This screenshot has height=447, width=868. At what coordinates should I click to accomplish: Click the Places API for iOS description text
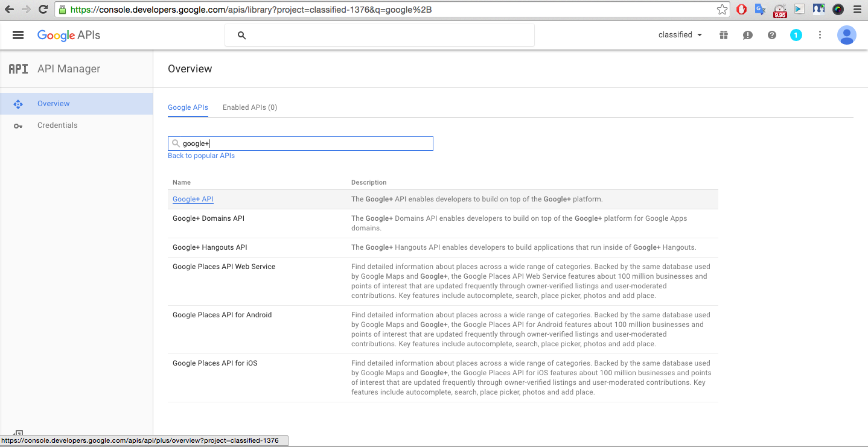(x=531, y=378)
